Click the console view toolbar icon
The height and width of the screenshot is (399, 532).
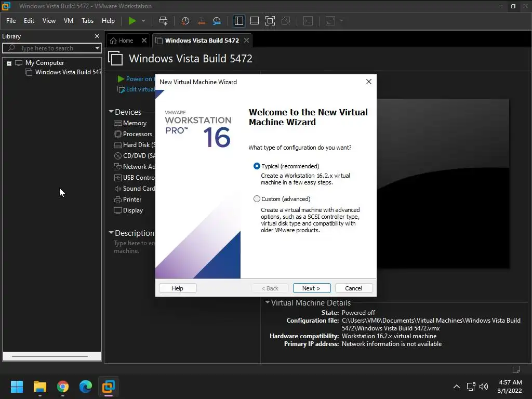click(x=308, y=21)
